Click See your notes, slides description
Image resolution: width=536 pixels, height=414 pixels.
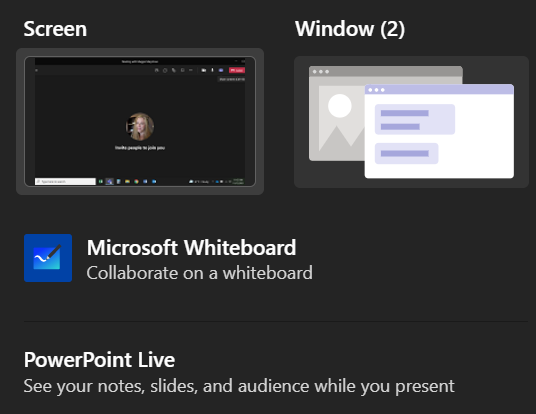[x=239, y=386]
